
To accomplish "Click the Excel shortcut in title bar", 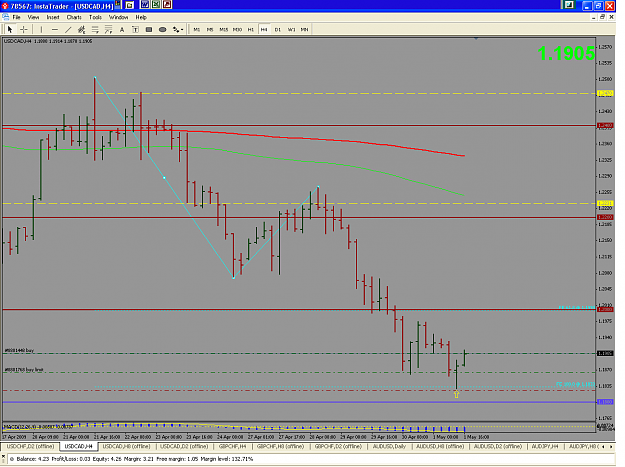I will click(156, 5).
